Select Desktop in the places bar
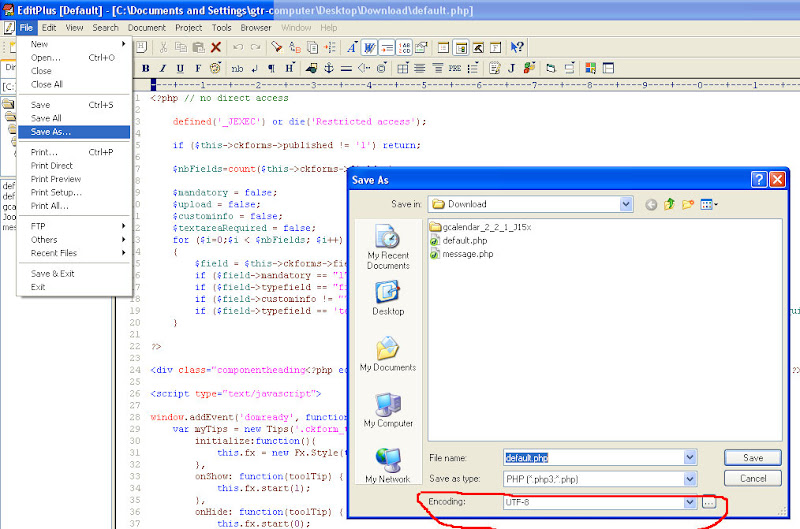 coord(388,298)
